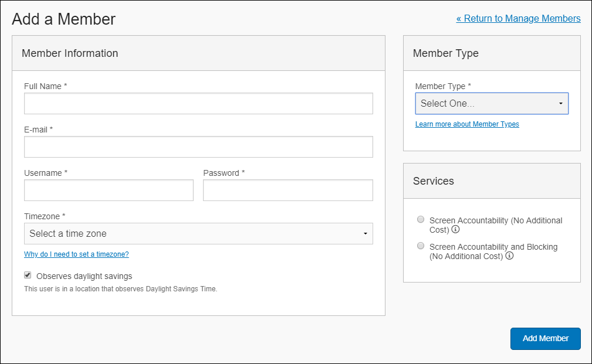This screenshot has height=364, width=592.
Task: Click info icon beside Screen Accountability and Blocking
Action: (x=509, y=256)
